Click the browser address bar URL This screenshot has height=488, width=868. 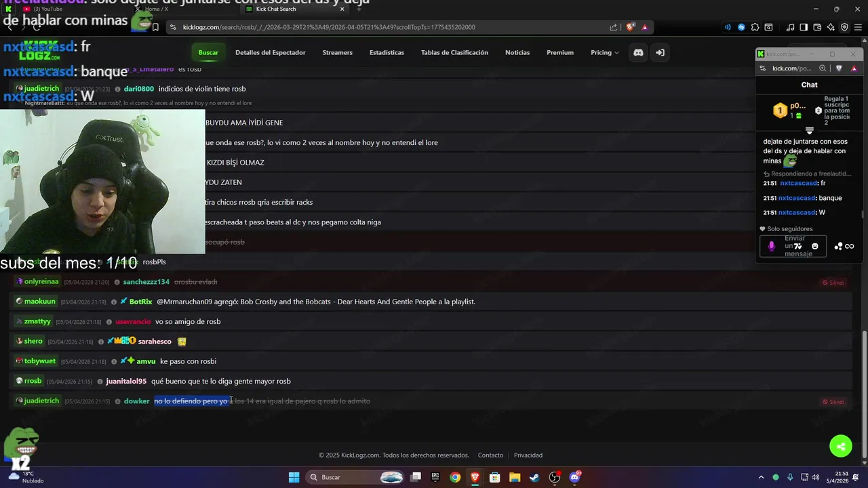[329, 27]
